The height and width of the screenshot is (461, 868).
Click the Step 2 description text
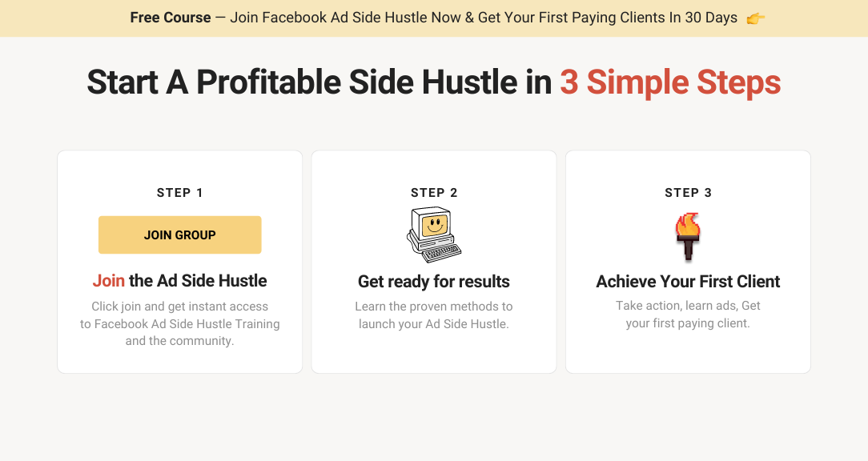[x=434, y=315]
